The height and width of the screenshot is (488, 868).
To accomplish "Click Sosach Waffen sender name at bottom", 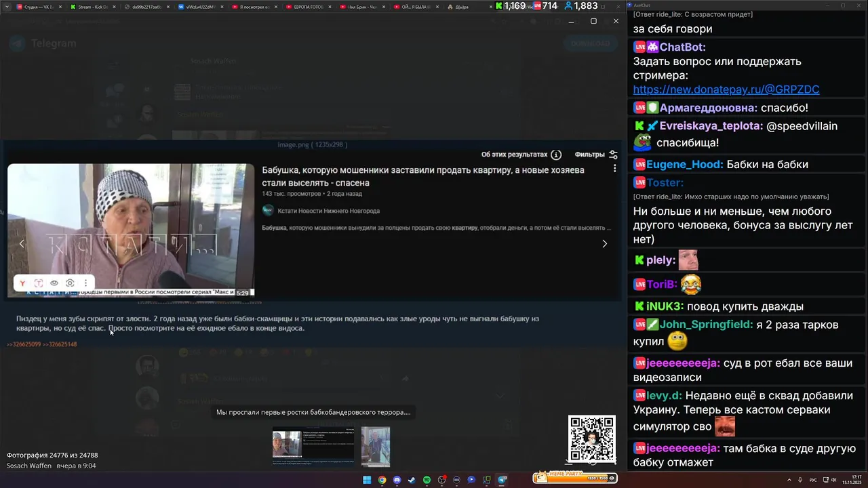I will (x=29, y=466).
